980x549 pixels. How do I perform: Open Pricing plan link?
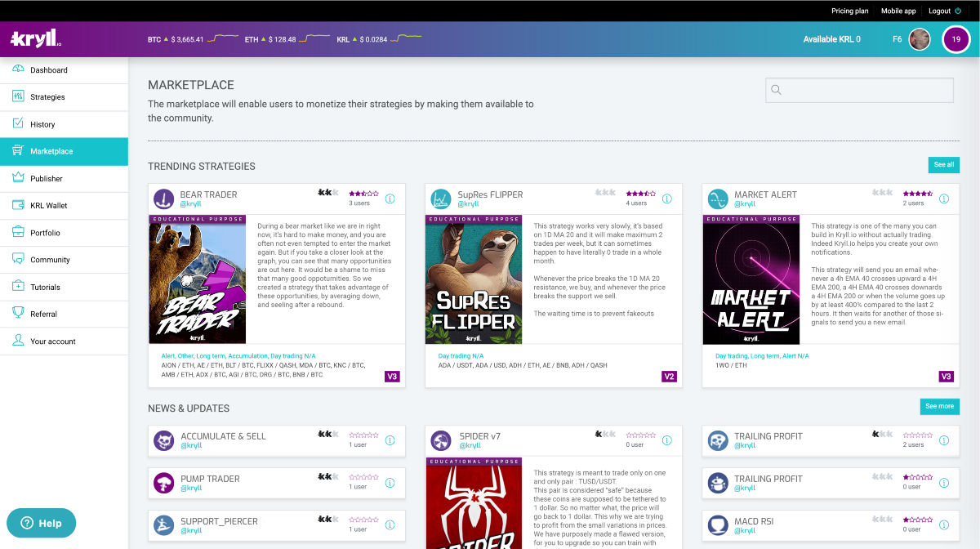(850, 11)
